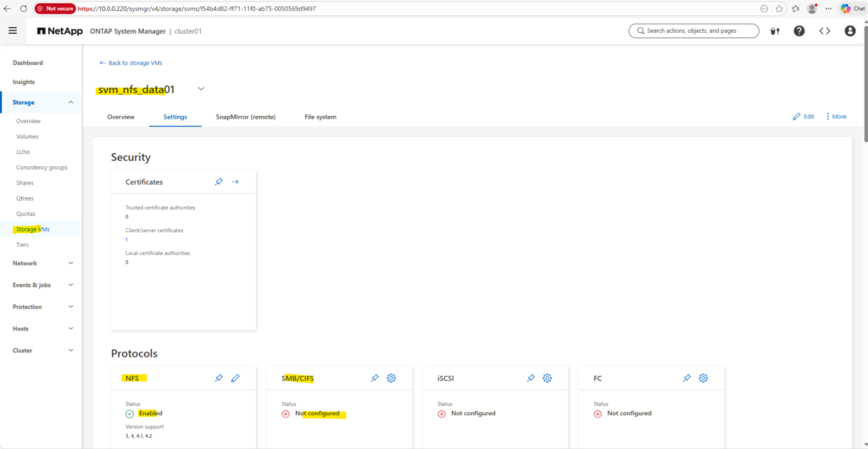The width and height of the screenshot is (868, 449).
Task: Open the hamburger navigation menu
Action: [13, 30]
